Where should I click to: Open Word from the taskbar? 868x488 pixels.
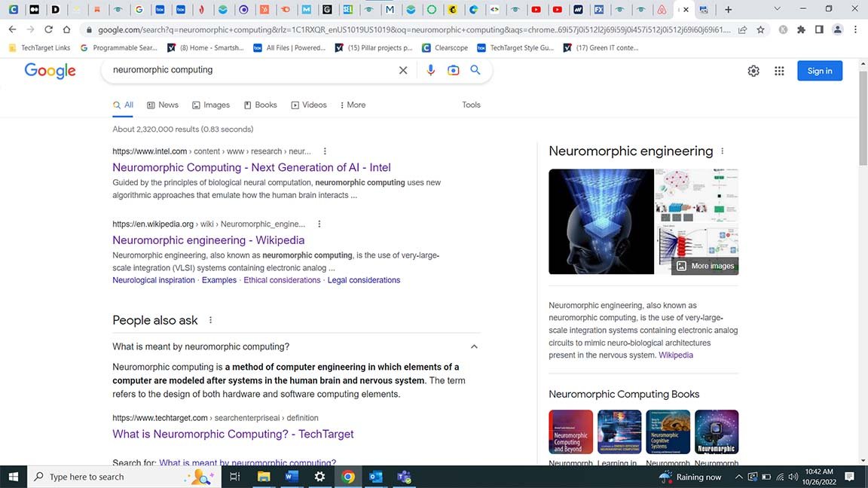[291, 476]
